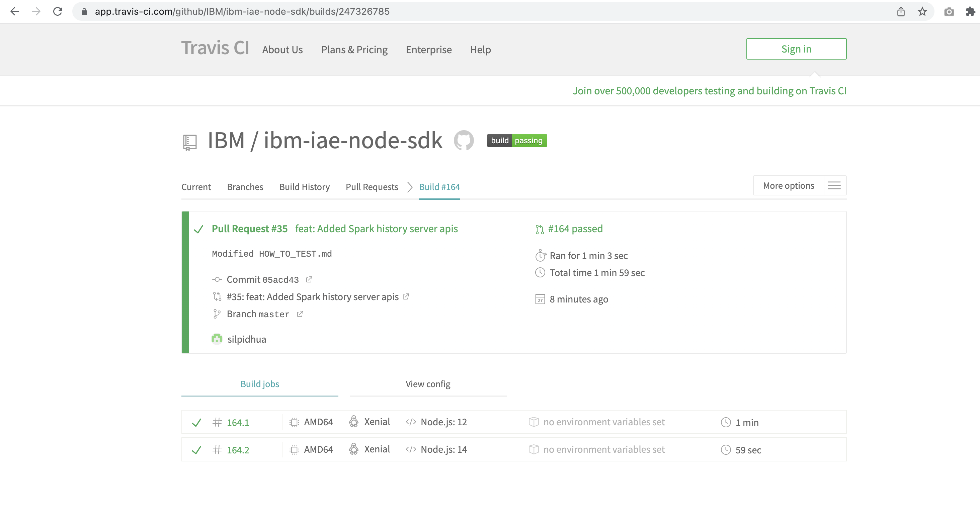Bookmark the page with the star icon
980x524 pixels.
coord(922,11)
